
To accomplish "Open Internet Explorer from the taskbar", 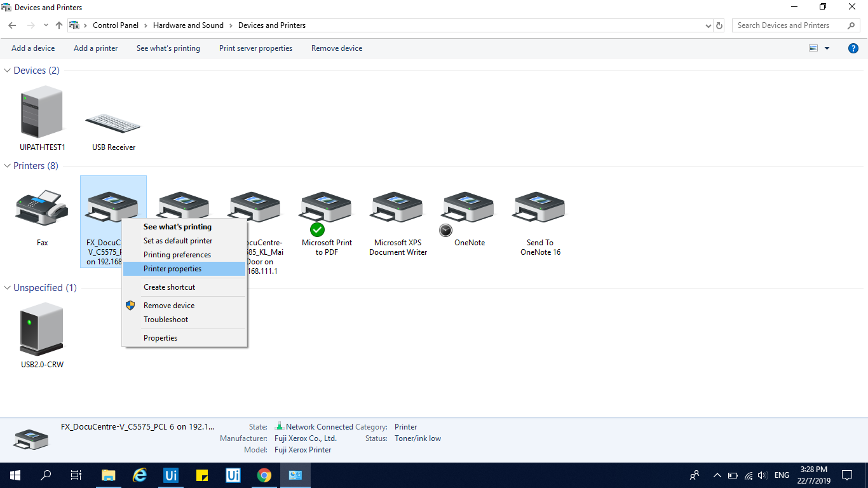I will tap(140, 475).
